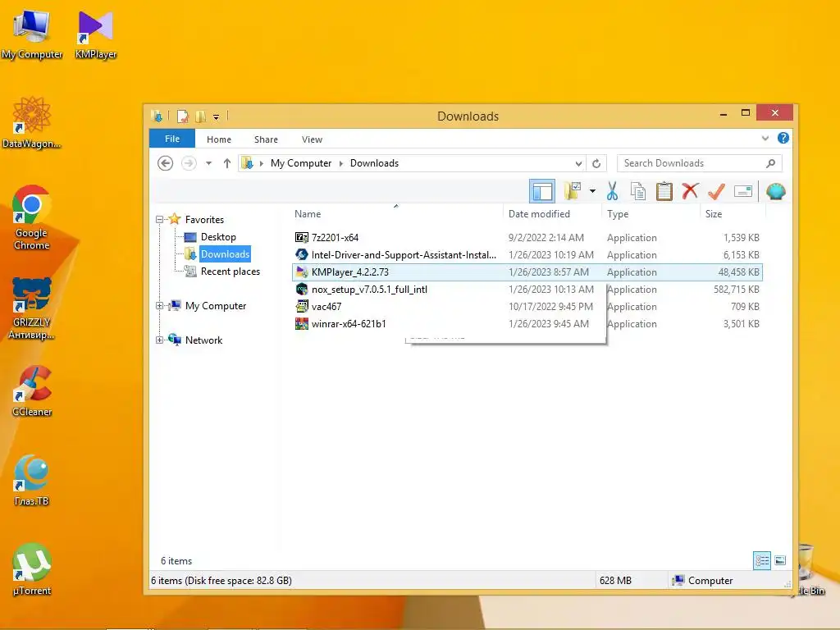Open the My Computer desktop icon

[32, 35]
